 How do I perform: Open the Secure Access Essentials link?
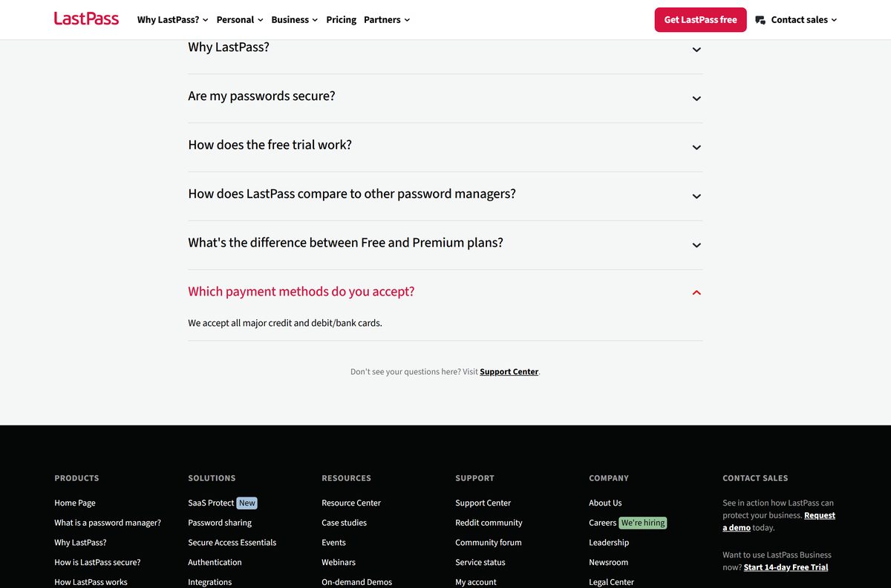click(232, 543)
